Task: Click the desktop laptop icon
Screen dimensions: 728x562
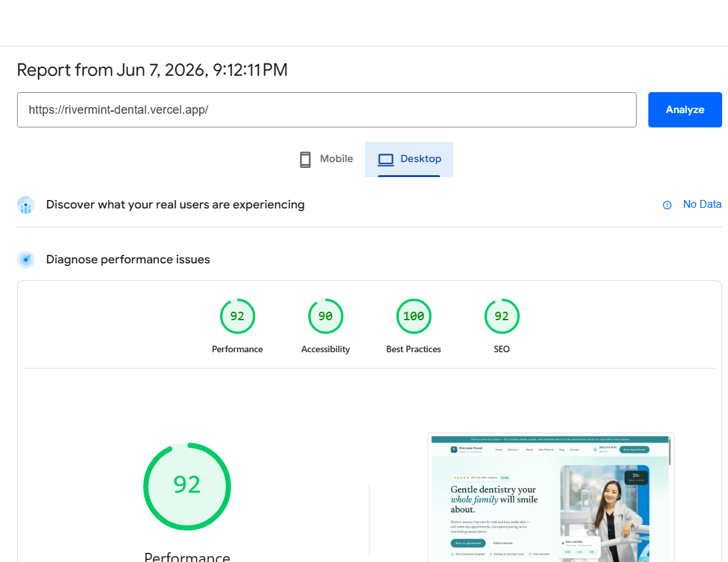Action: (385, 160)
